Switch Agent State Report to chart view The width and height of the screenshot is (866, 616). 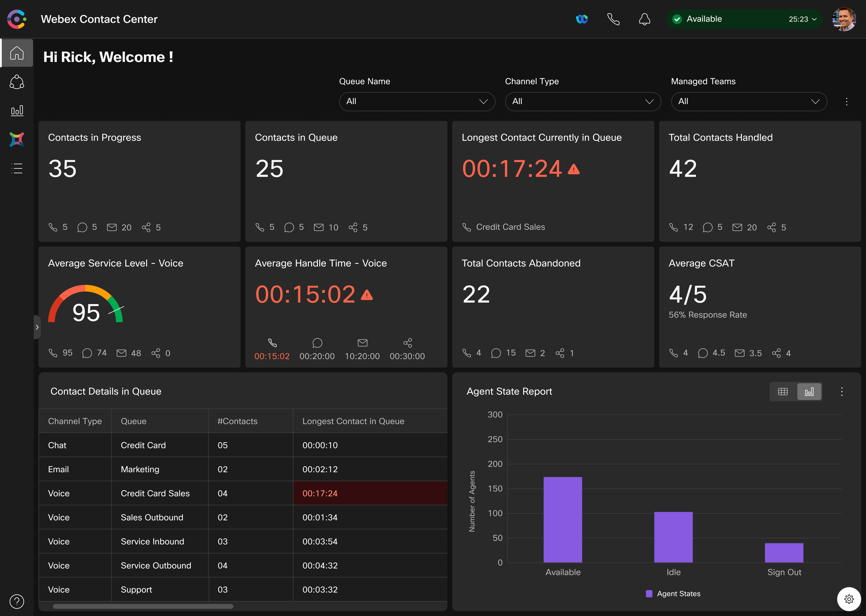point(809,391)
